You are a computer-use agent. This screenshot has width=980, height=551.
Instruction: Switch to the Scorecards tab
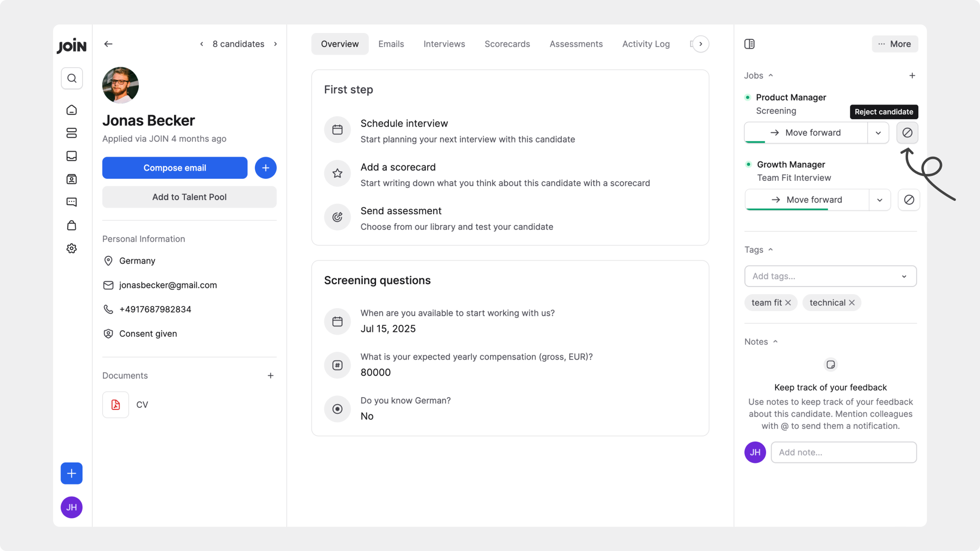click(507, 44)
